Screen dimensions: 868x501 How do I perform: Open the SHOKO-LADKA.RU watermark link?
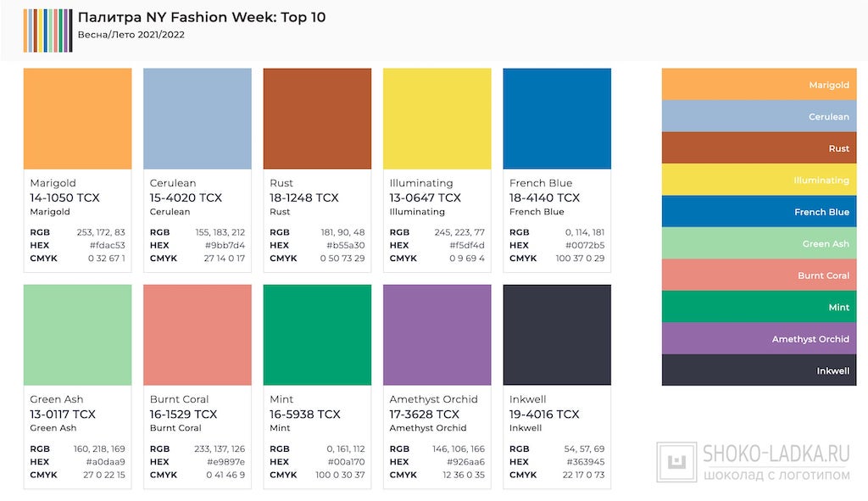point(776,454)
